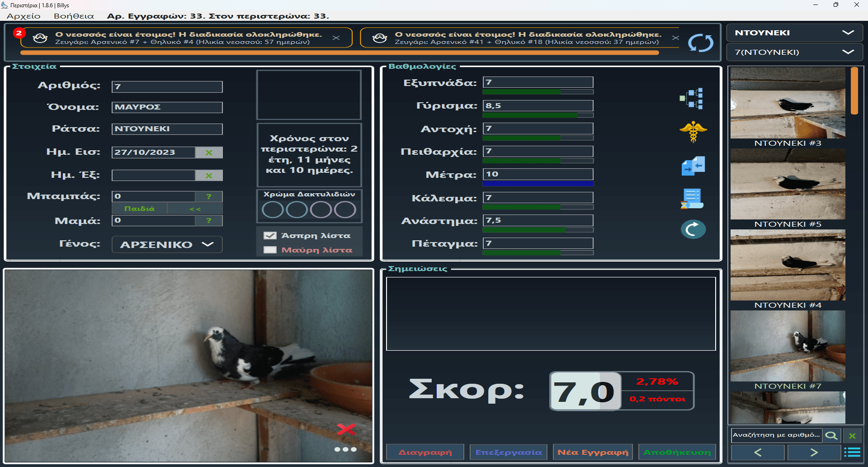Clear search with the green X
The width and height of the screenshot is (868, 467).
(852, 435)
